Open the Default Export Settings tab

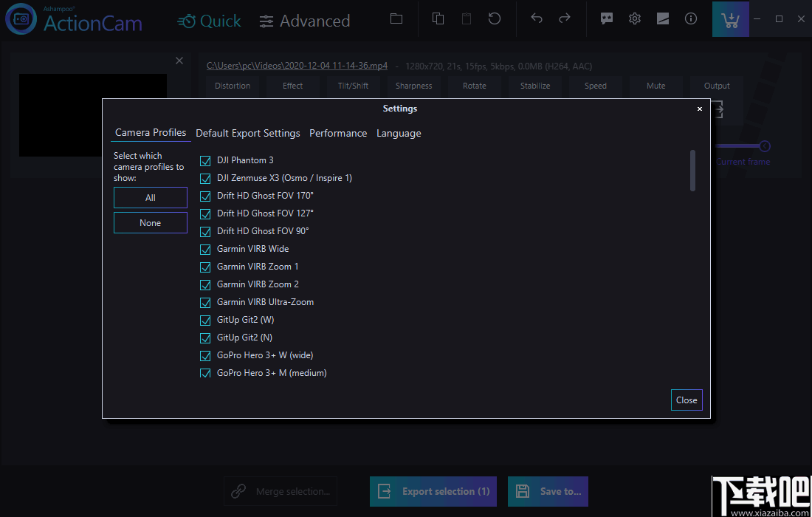(247, 133)
